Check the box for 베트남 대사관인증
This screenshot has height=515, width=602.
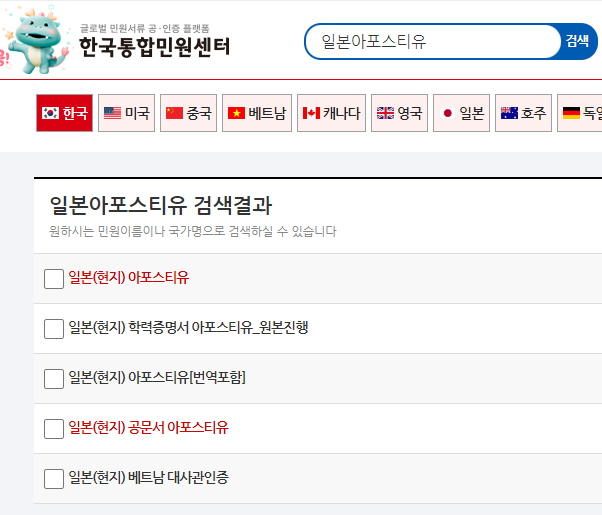tap(54, 479)
